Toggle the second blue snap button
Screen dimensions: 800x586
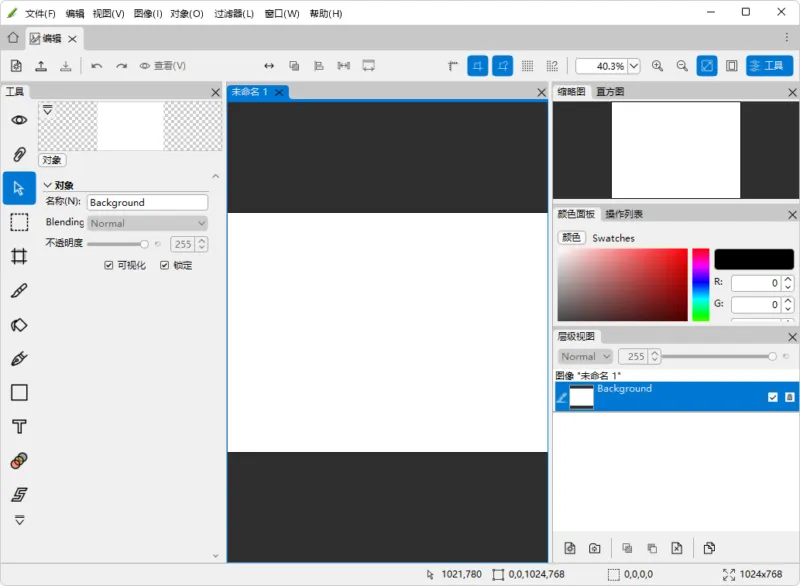(503, 66)
